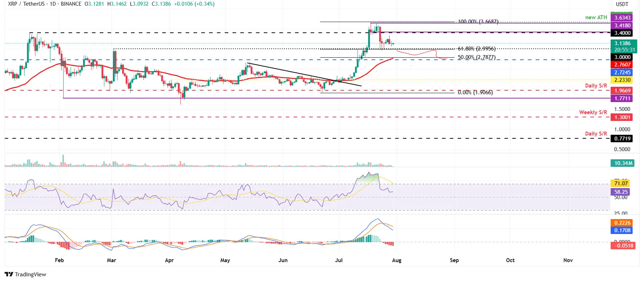The image size is (644, 282).
Task: Select the 'new ATH' annotation text
Action: click(596, 17)
